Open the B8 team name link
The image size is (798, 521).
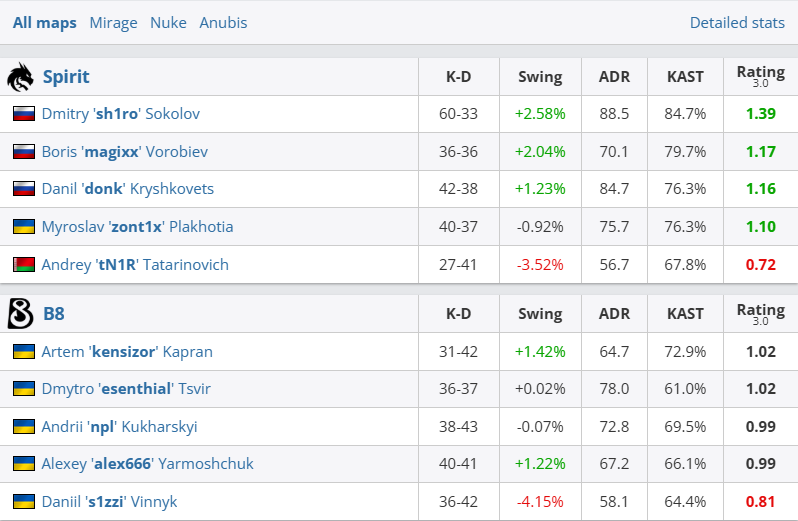54,314
